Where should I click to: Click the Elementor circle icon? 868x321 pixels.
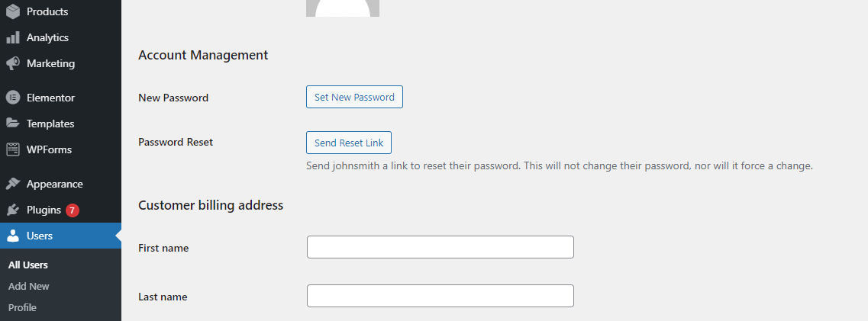13,98
